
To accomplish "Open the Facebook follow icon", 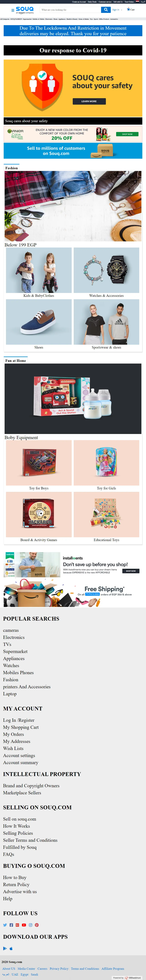I will click(11, 925).
